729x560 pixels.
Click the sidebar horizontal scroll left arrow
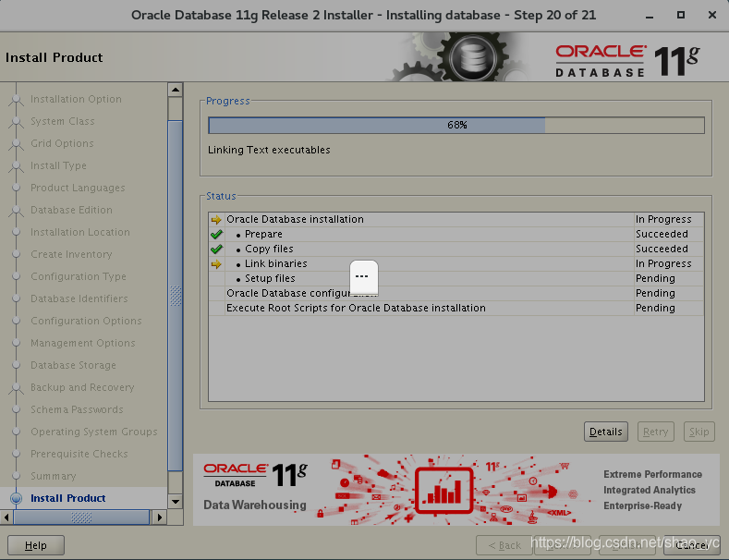point(6,517)
